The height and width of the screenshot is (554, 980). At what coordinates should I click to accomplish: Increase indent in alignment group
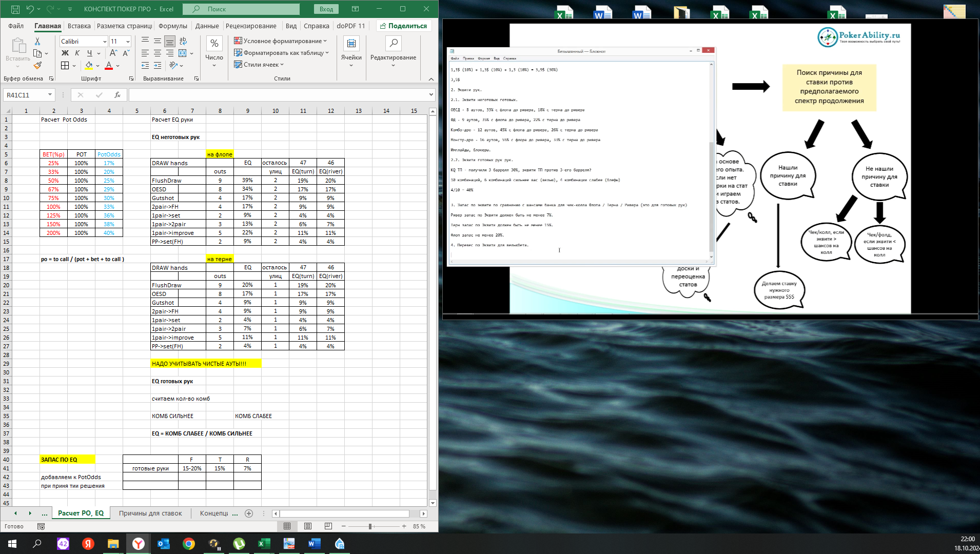click(x=158, y=65)
